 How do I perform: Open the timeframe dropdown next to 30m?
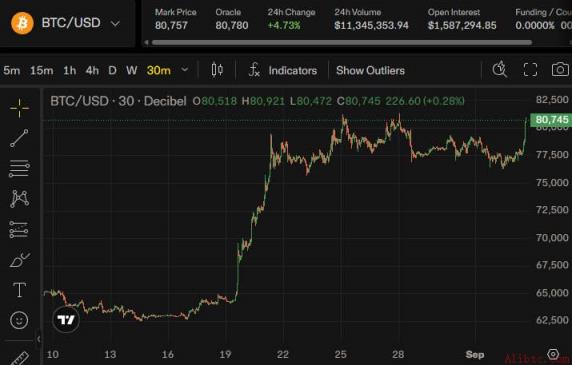click(185, 69)
